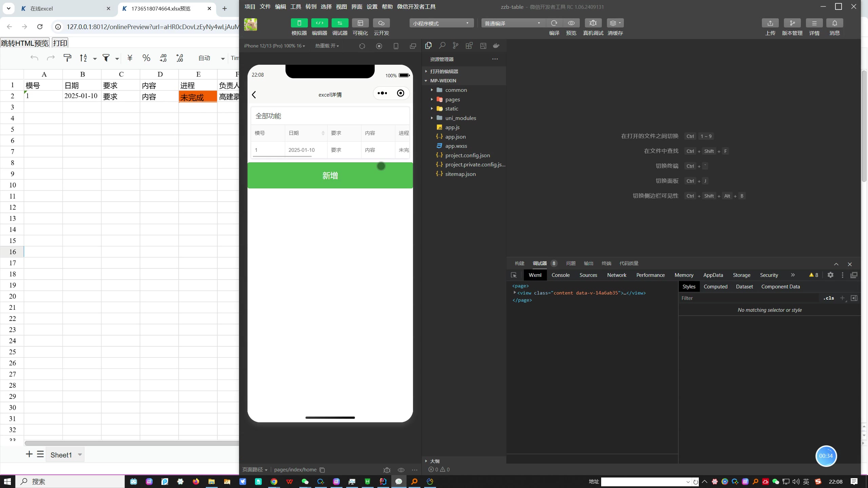
Task: Open cloud development (云开发)
Action: 381,23
